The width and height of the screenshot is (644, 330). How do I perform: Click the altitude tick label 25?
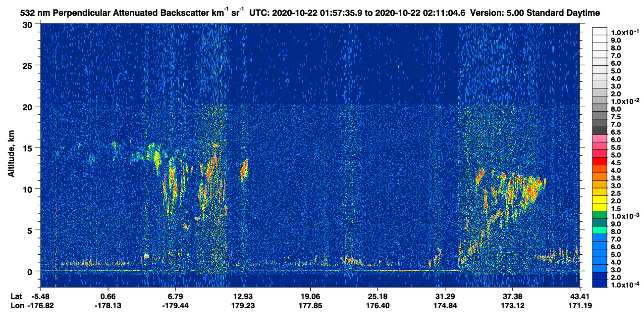pos(28,65)
